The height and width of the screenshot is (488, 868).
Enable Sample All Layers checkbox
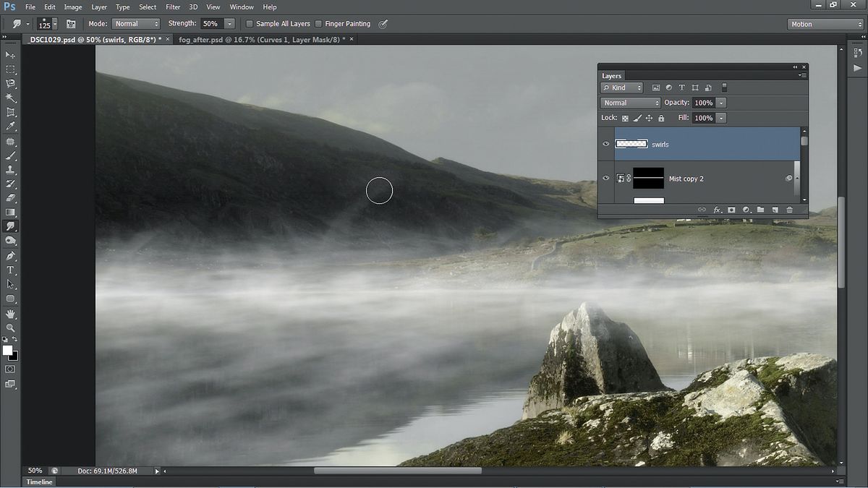point(250,24)
